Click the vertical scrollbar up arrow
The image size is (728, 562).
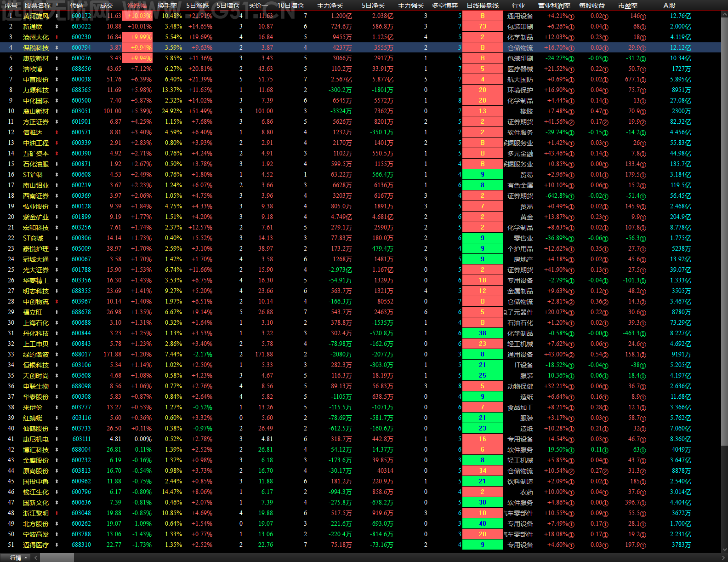(724, 13)
